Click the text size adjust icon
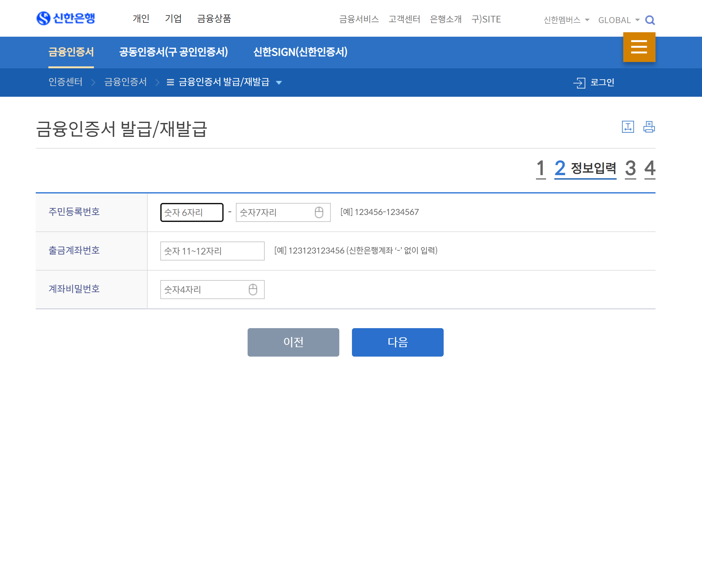Image resolution: width=702 pixels, height=588 pixels. pos(628,127)
